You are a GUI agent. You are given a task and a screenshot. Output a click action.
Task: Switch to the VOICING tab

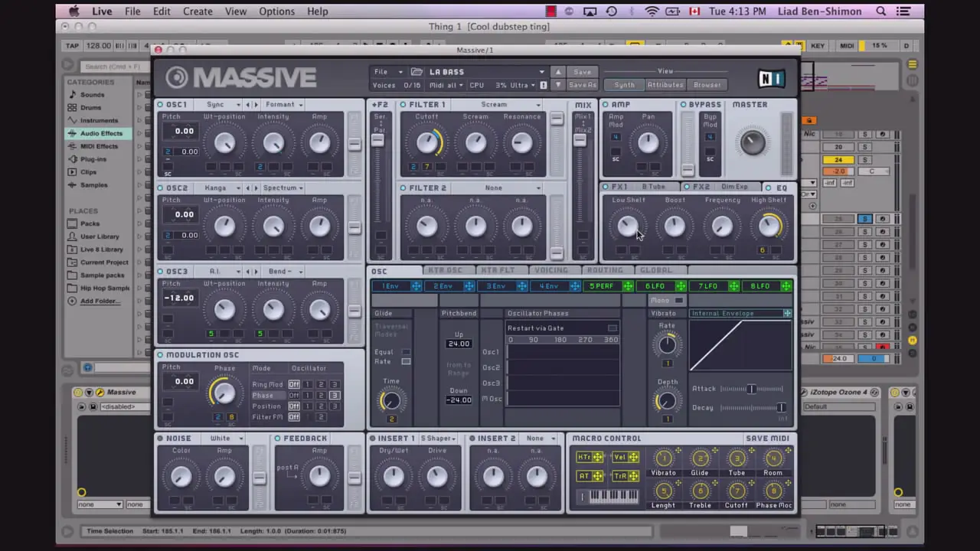tap(551, 270)
